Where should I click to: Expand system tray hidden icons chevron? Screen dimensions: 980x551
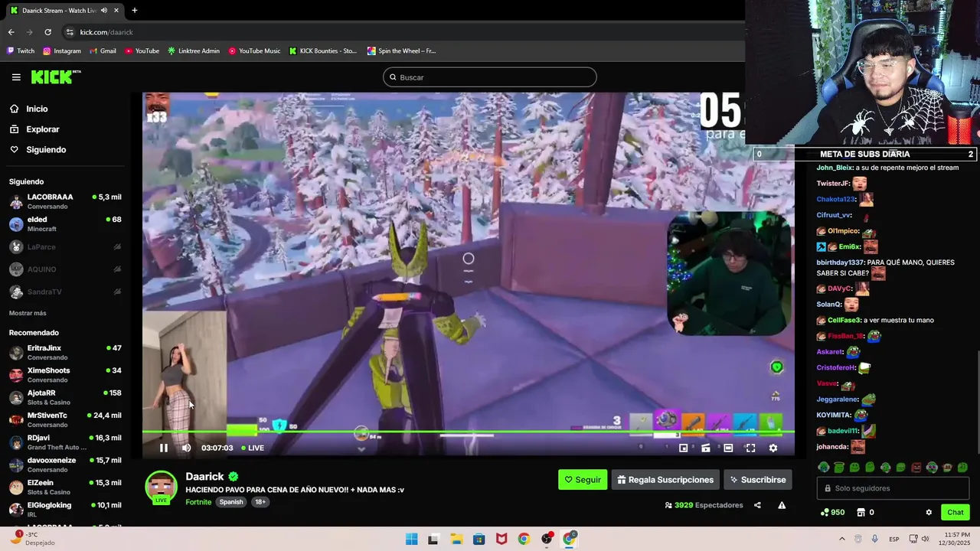click(x=842, y=539)
